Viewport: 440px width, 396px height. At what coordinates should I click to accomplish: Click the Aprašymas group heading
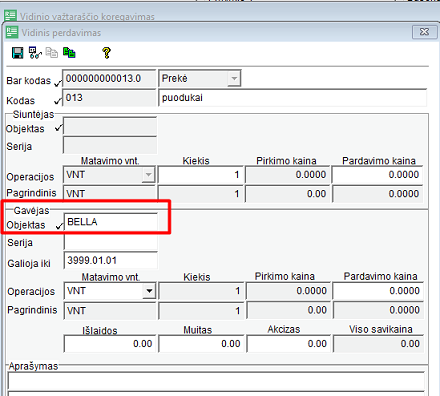point(33,366)
